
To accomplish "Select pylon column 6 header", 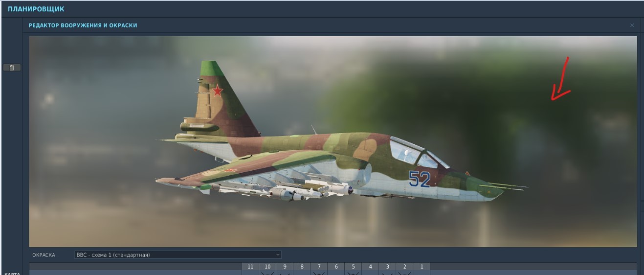I will click(336, 267).
